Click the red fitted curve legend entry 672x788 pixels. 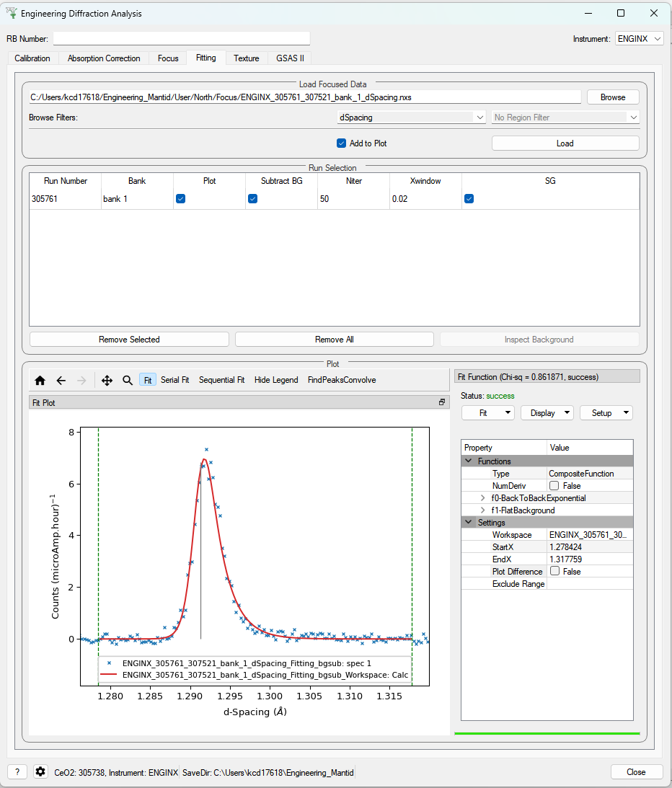pyautogui.click(x=265, y=675)
